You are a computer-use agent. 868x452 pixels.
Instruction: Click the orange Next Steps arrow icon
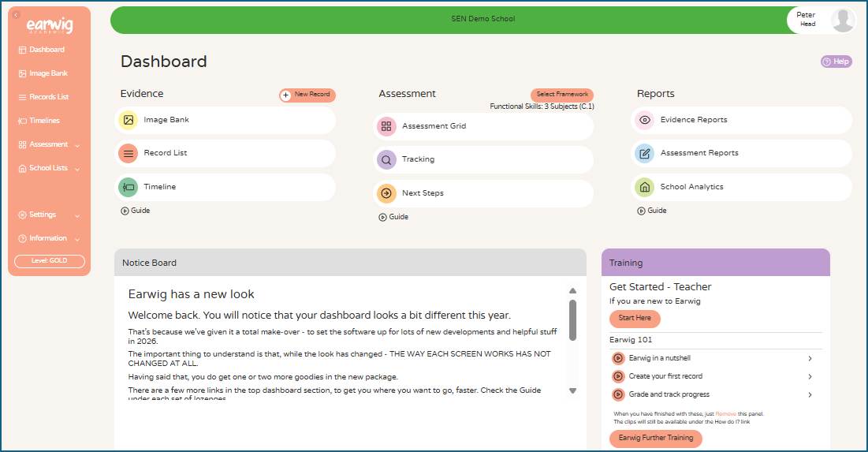click(x=386, y=193)
